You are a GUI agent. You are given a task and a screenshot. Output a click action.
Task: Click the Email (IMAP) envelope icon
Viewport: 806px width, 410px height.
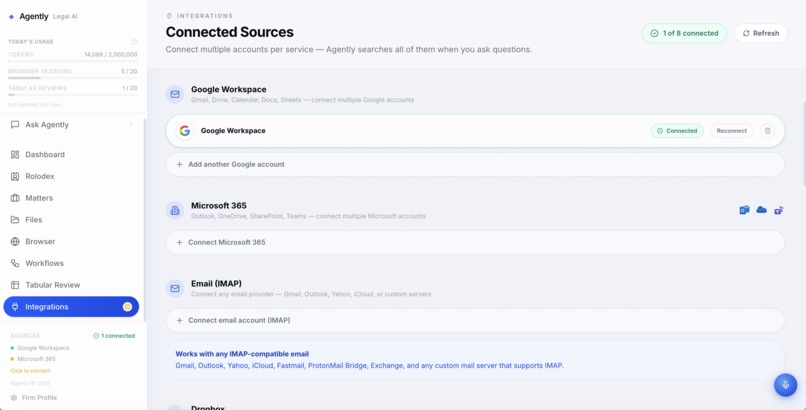(x=175, y=289)
